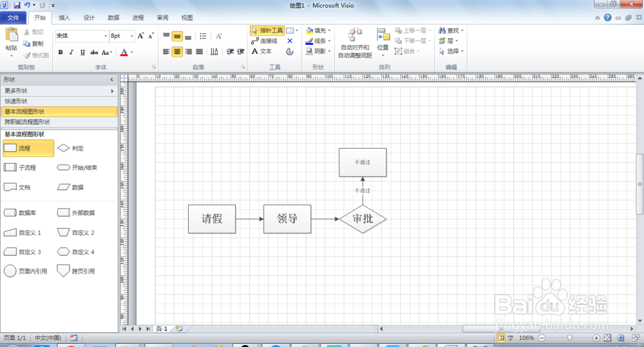
Task: Select the Decision 判定 diamond shape
Action: [70, 148]
